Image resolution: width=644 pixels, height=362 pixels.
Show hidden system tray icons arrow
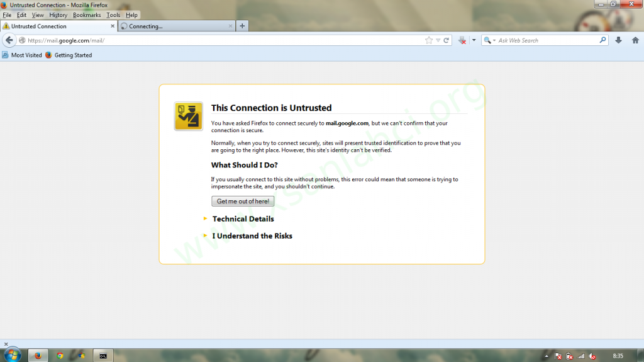[x=547, y=356]
